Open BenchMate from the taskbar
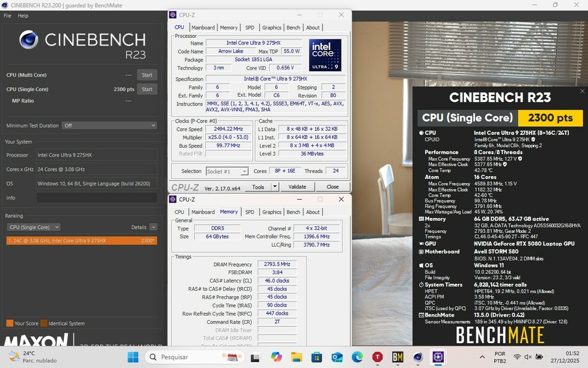 (x=397, y=357)
